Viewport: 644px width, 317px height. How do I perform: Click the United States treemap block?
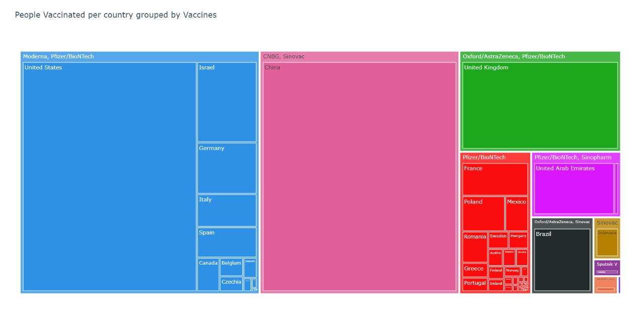pos(109,177)
